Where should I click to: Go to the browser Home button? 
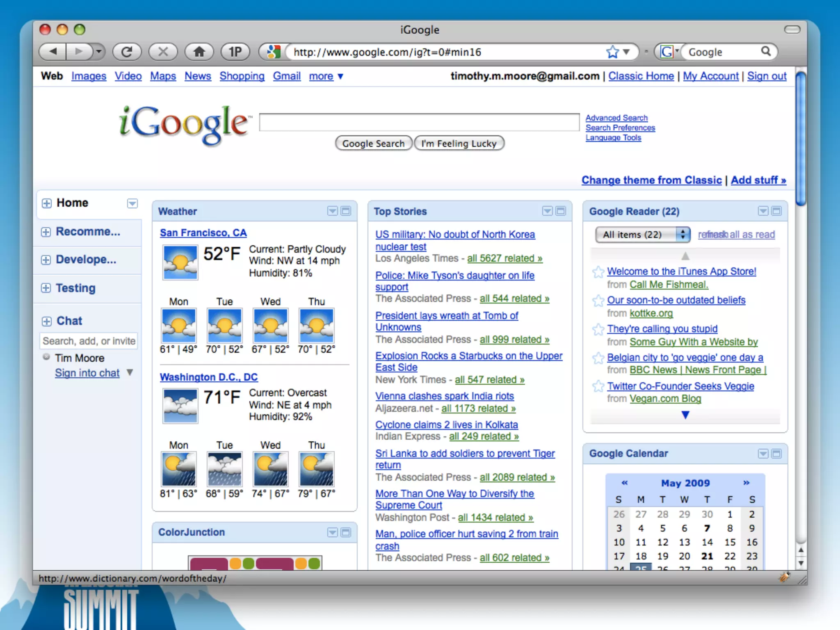pos(199,52)
